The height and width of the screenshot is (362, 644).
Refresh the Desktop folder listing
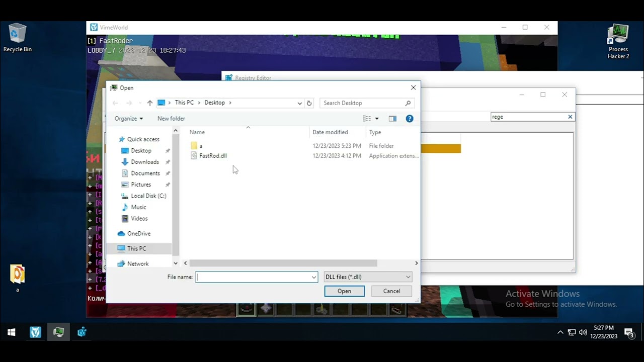pos(309,103)
